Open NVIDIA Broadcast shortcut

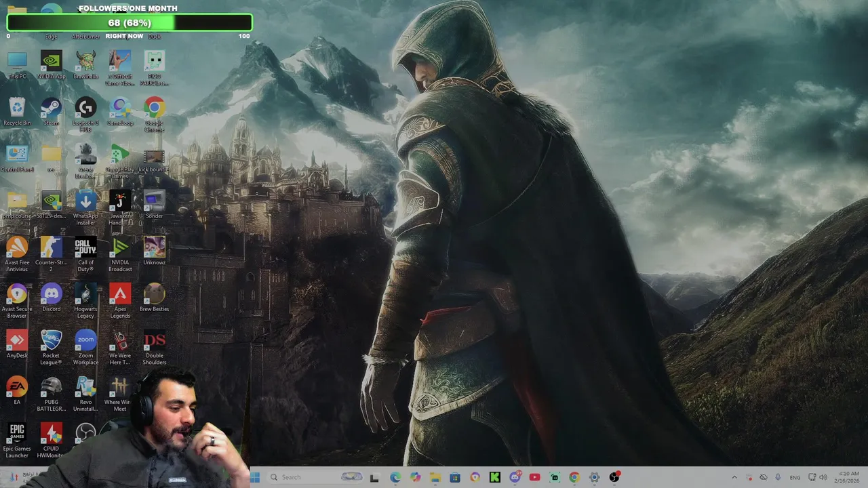pyautogui.click(x=120, y=255)
